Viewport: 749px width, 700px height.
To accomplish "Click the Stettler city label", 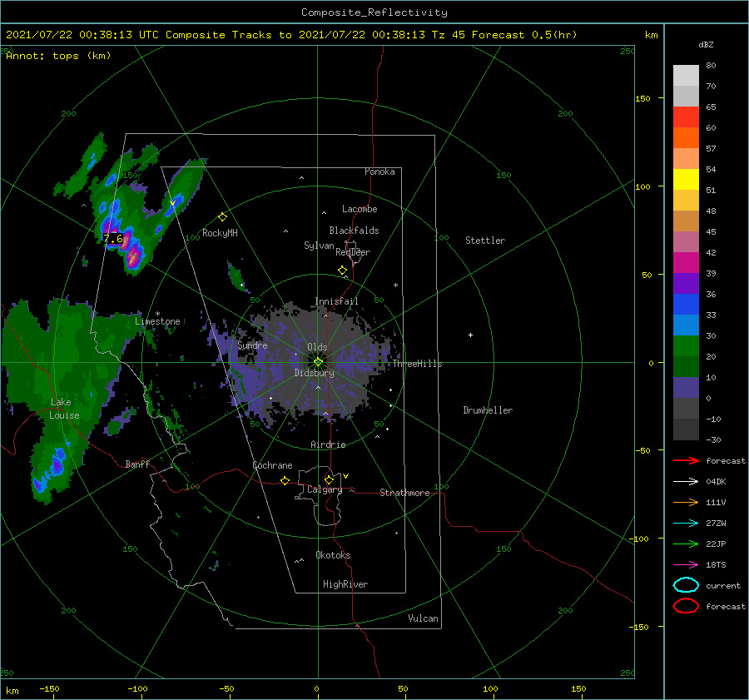I will (x=485, y=241).
